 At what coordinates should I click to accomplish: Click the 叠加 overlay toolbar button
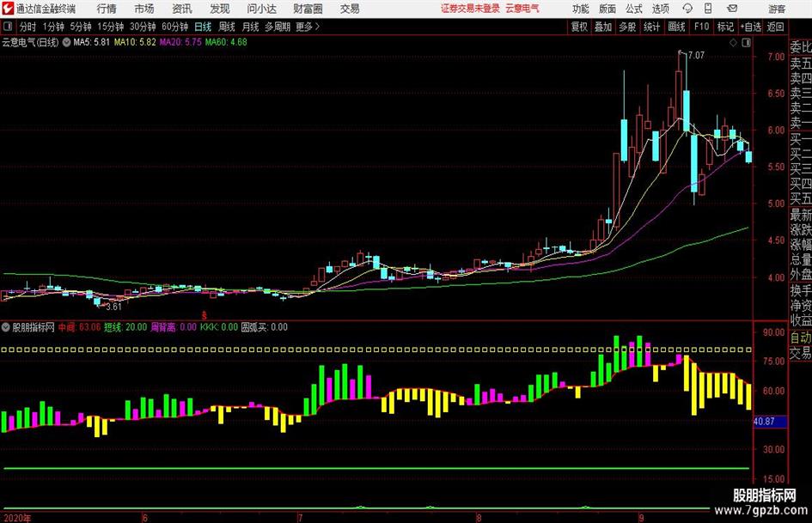603,27
